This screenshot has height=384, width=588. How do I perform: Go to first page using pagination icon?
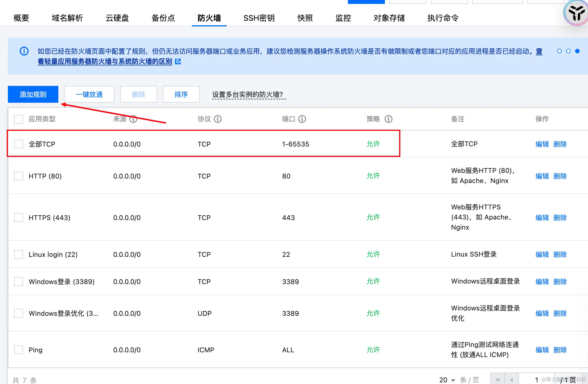click(x=498, y=380)
